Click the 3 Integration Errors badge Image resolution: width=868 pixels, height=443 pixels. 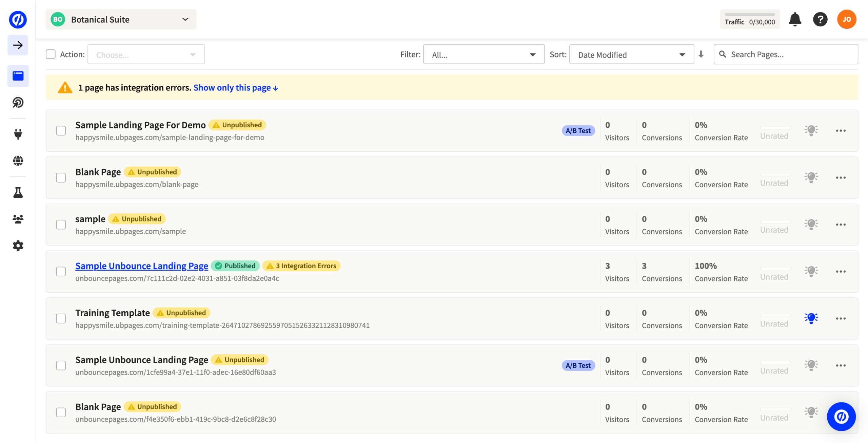click(x=301, y=266)
